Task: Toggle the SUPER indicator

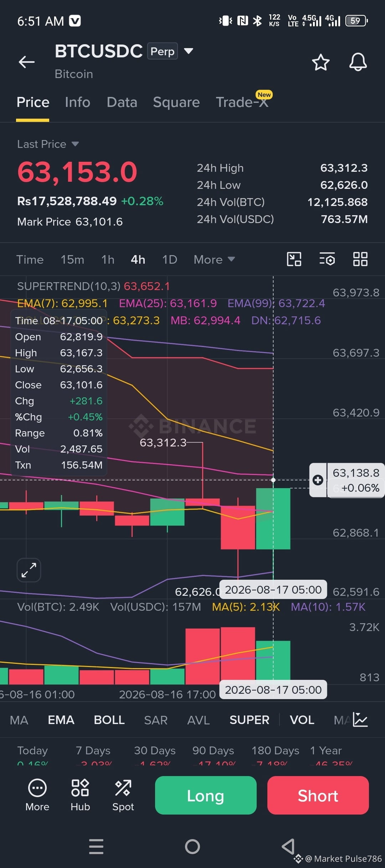Action: 249,720
